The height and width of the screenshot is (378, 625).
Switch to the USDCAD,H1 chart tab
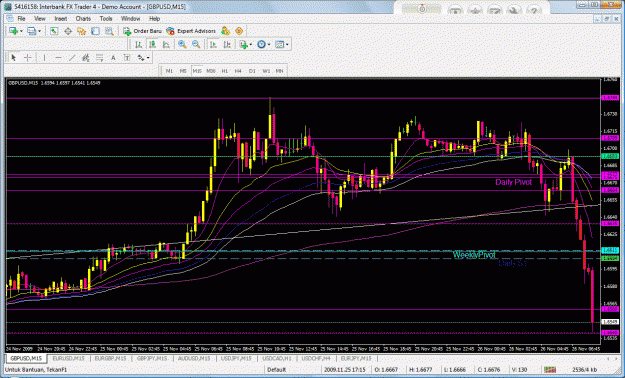point(276,358)
